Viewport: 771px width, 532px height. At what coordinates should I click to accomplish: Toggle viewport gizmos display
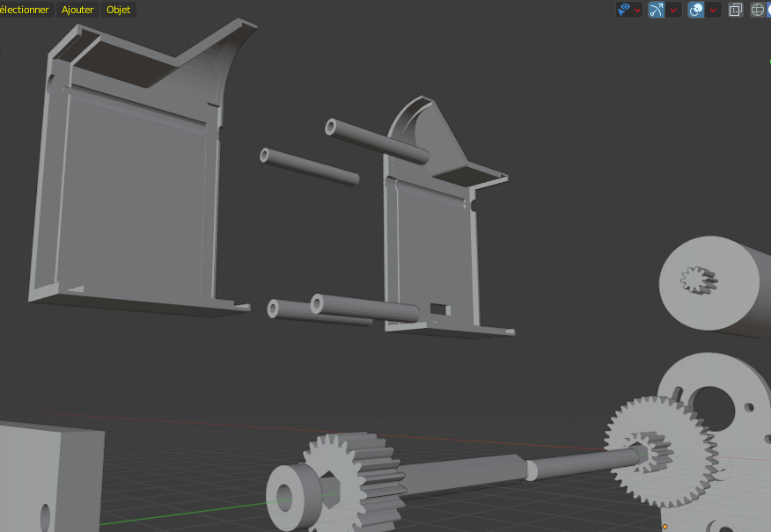point(657,10)
